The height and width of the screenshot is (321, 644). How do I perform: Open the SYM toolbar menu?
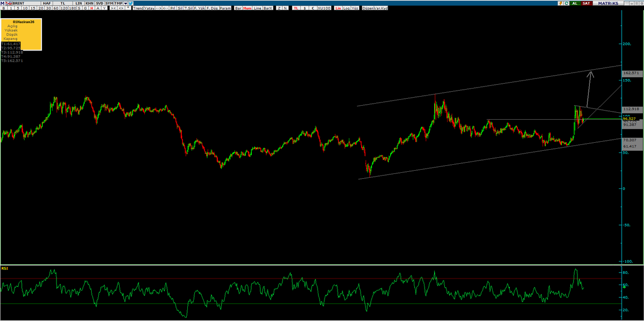coord(109,3)
